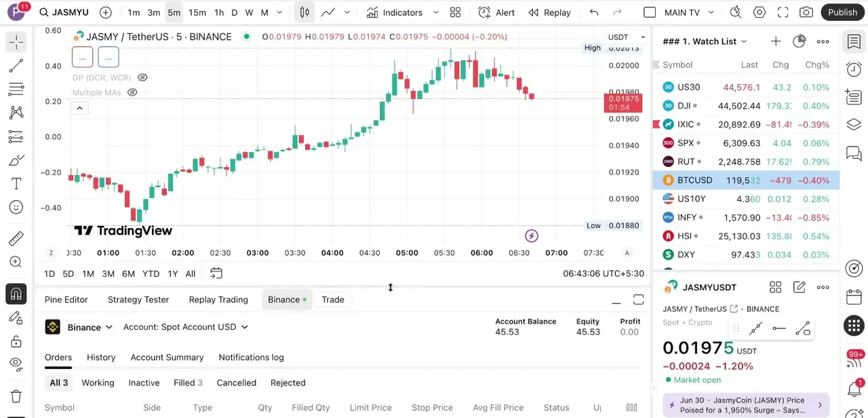This screenshot has height=418, width=868.
Task: Click the Trade button
Action: coord(333,299)
